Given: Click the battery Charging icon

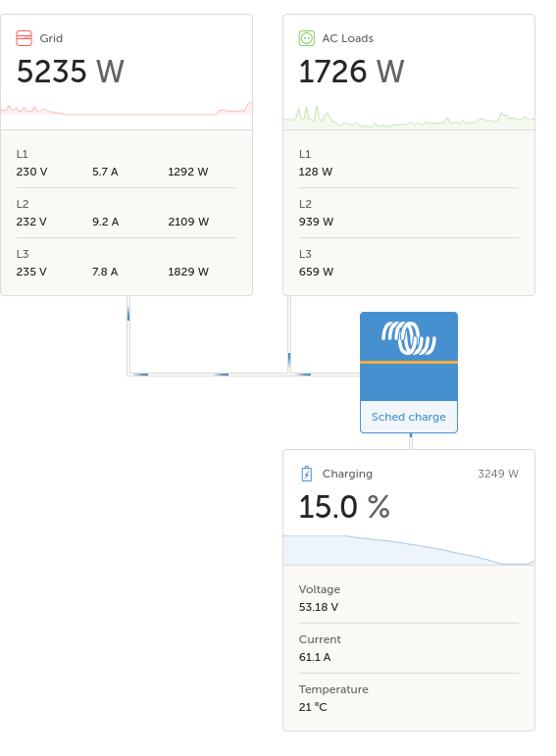Looking at the screenshot, I should (307, 474).
